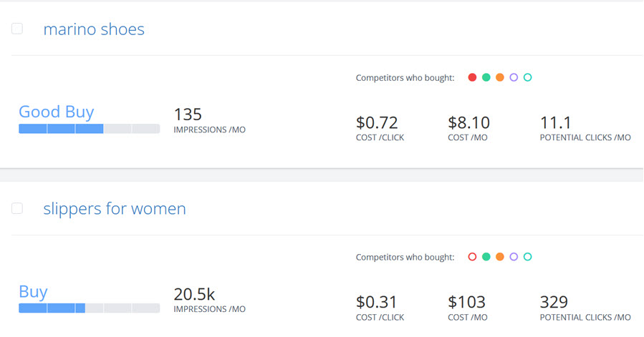This screenshot has width=644, height=337.
Task: Check the marino shoes checkbox
Action: [x=17, y=29]
